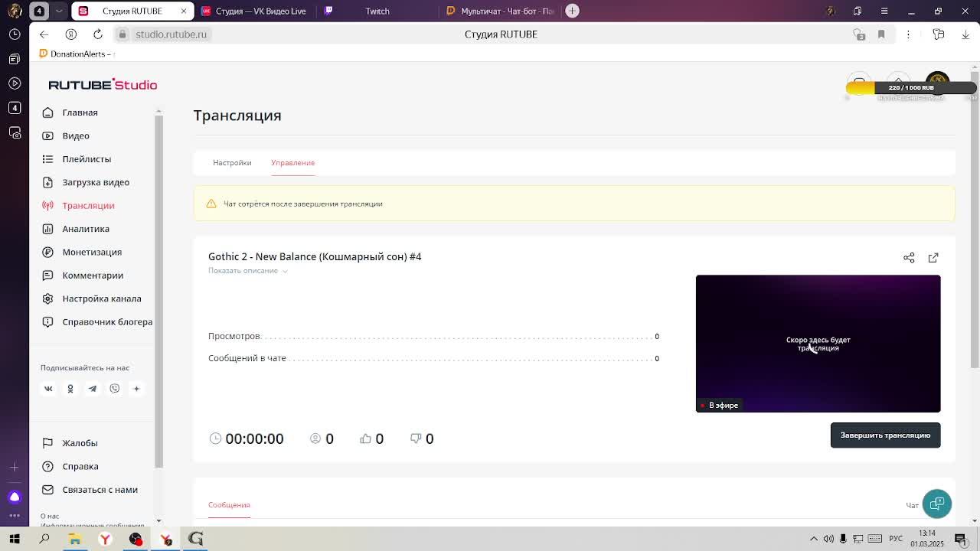Image resolution: width=980 pixels, height=551 pixels.
Task: Open the browser three-dot page menu
Action: [x=909, y=34]
